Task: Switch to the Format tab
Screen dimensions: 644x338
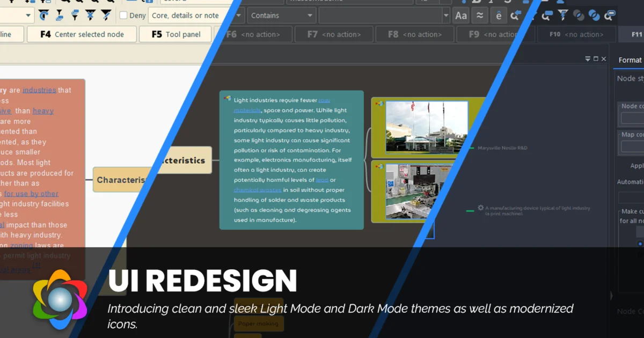Action: 630,60
